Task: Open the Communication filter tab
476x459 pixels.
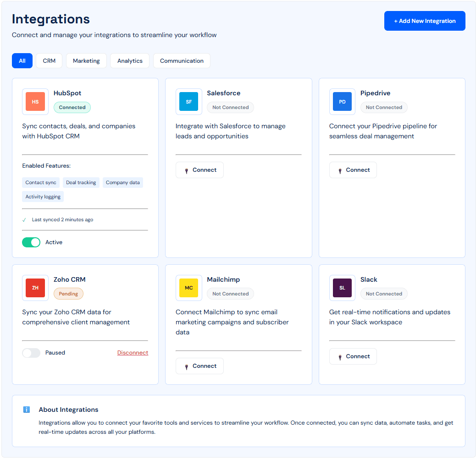Action: click(x=182, y=60)
